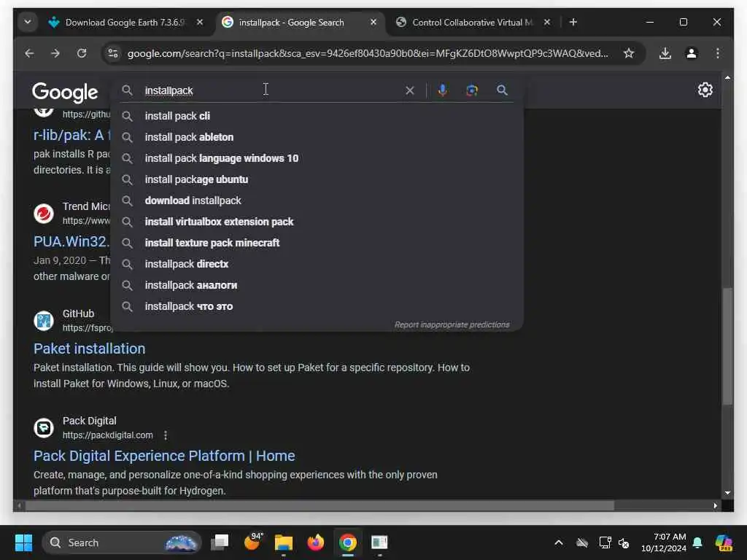The image size is (747, 560).
Task: Click the scroll down arrow
Action: click(x=727, y=494)
